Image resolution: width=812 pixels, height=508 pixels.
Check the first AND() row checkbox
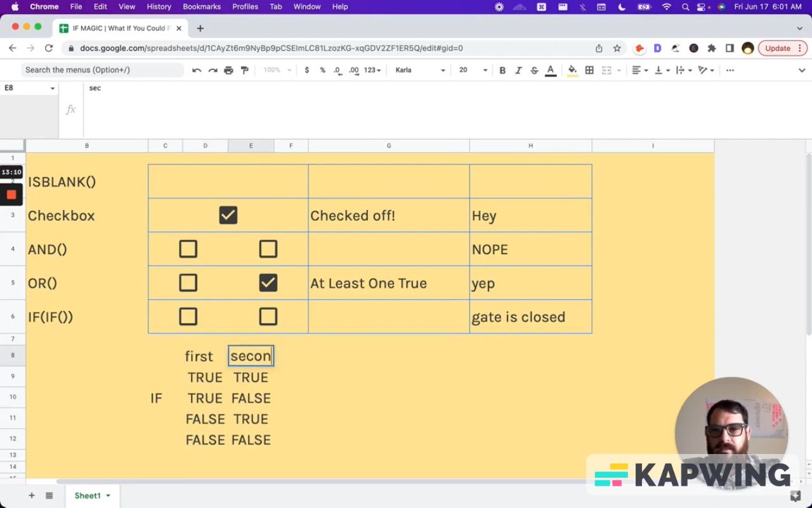point(188,249)
